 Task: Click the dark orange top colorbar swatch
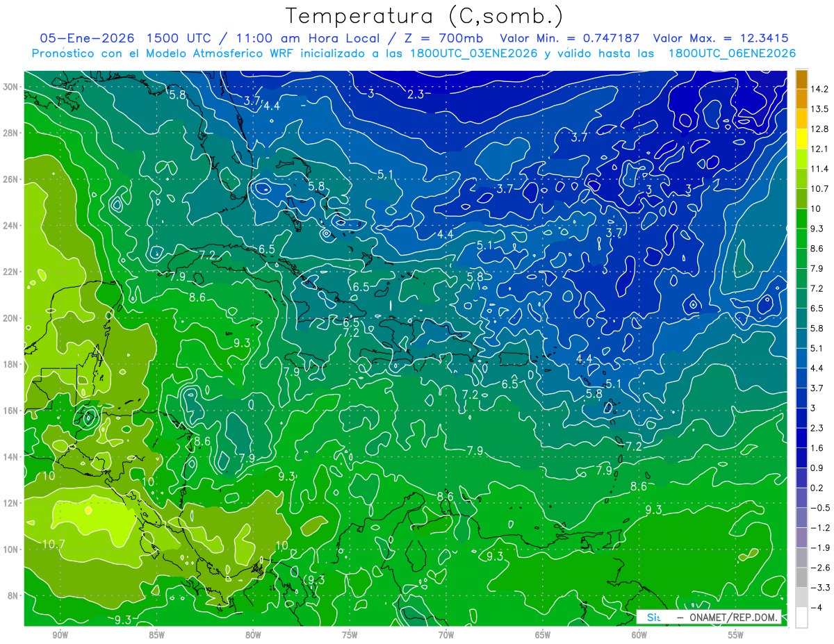(801, 79)
